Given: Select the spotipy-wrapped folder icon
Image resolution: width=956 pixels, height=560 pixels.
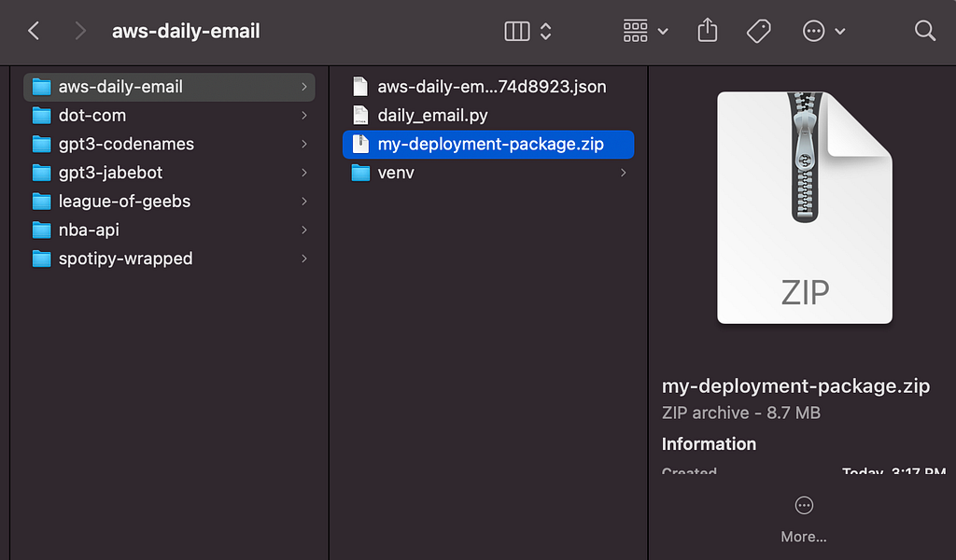Looking at the screenshot, I should pos(41,259).
